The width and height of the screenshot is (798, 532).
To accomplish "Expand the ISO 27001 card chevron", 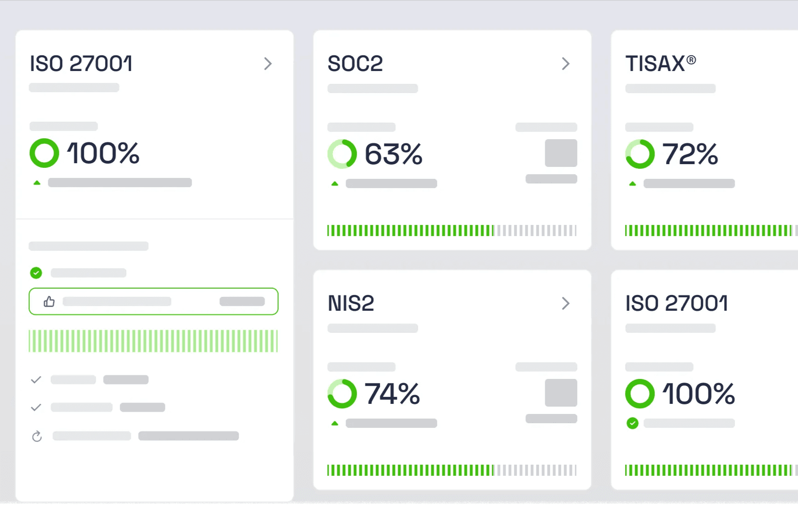I will (x=268, y=64).
